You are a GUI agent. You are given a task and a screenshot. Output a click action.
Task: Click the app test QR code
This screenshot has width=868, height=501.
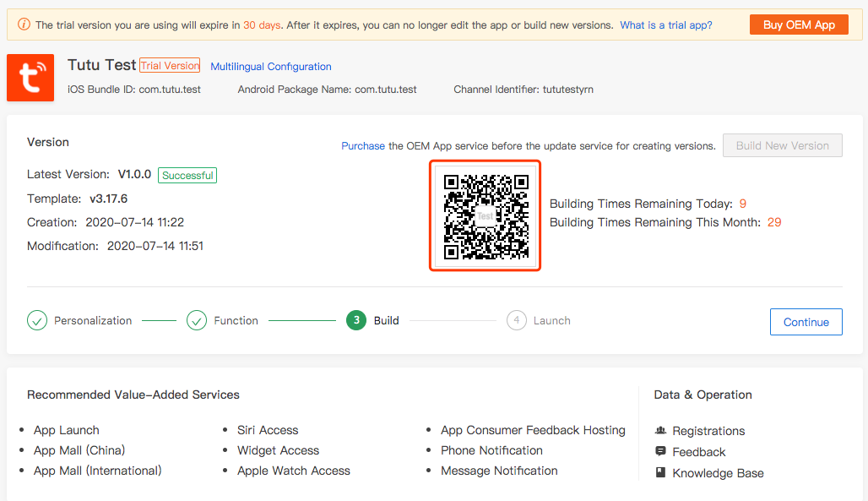[x=486, y=216]
